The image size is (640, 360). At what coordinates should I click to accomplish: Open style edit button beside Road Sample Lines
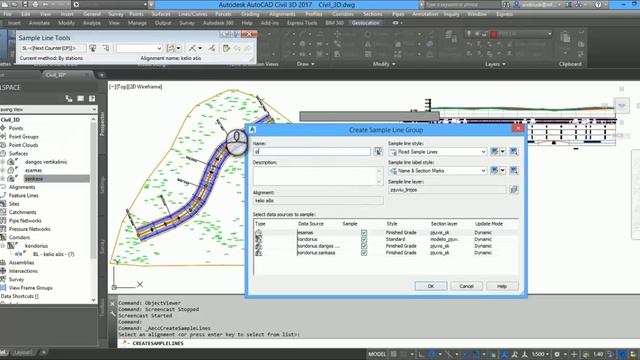tap(495, 152)
